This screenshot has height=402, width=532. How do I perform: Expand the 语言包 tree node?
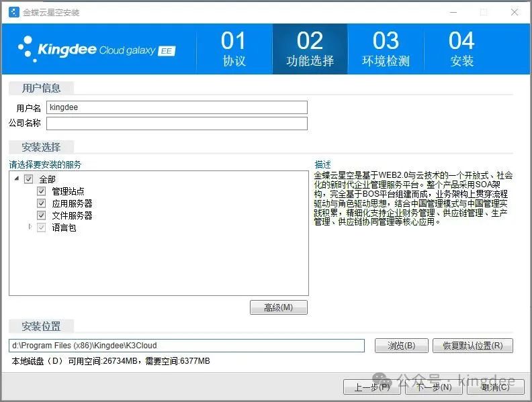pyautogui.click(x=30, y=228)
